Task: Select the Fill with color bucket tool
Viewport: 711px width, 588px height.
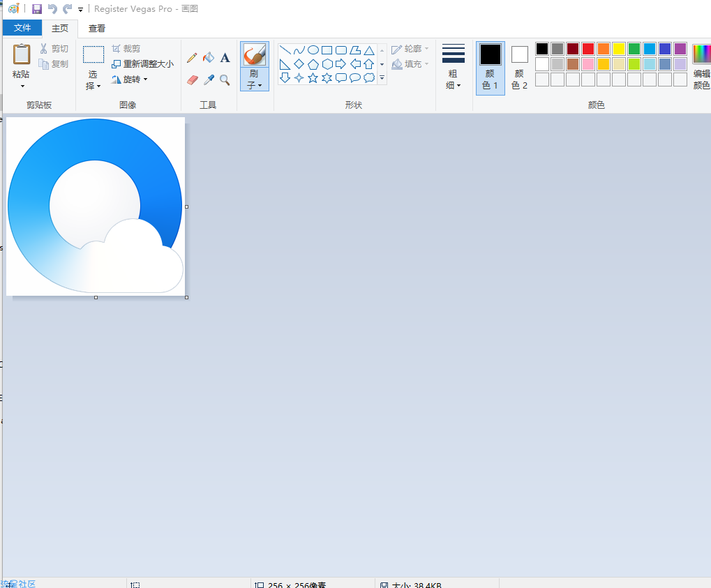Action: 209,58
